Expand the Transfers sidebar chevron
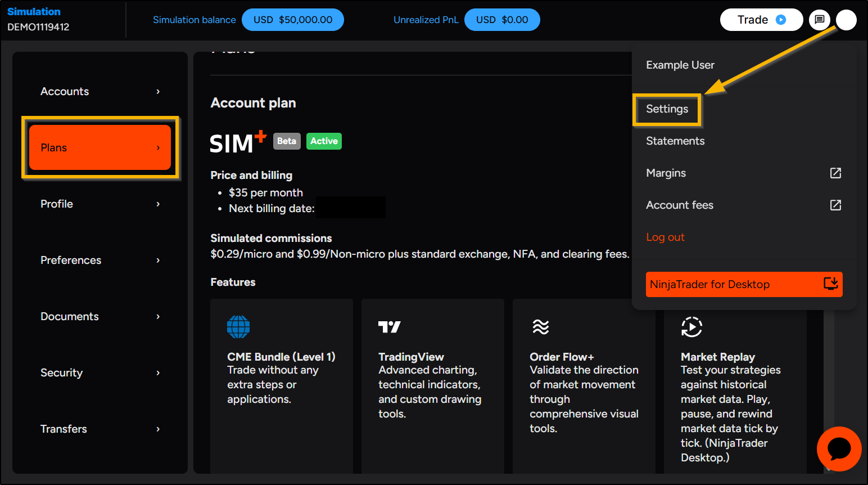The width and height of the screenshot is (868, 485). (158, 429)
